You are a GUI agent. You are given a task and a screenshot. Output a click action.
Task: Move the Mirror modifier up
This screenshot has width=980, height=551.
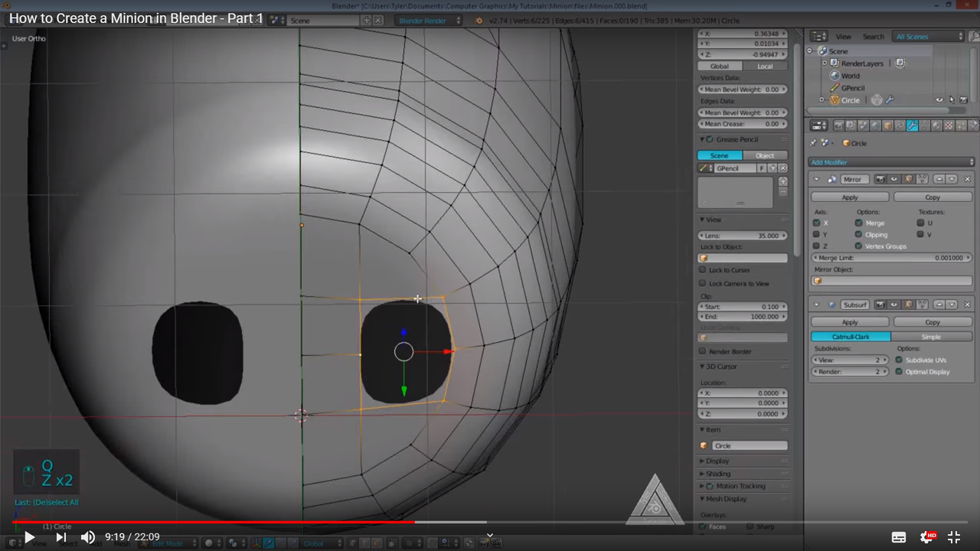point(939,179)
